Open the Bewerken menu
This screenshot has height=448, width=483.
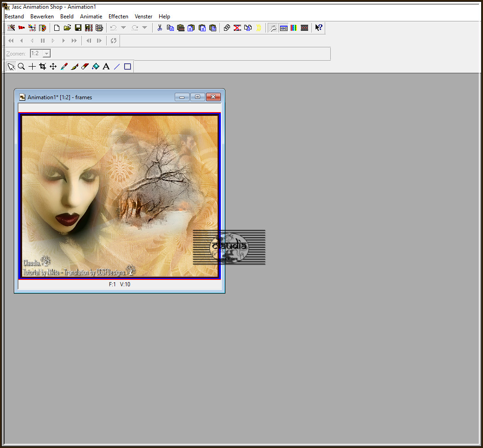(x=42, y=17)
